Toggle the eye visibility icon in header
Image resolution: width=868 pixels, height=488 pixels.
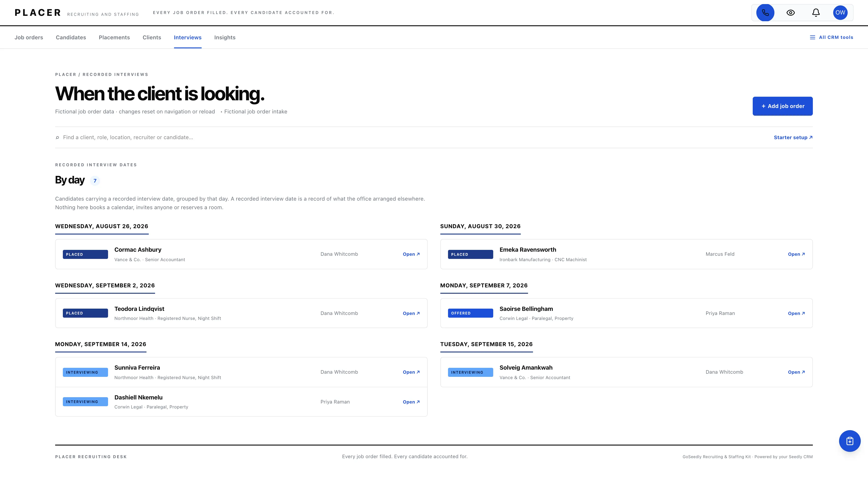click(x=790, y=12)
